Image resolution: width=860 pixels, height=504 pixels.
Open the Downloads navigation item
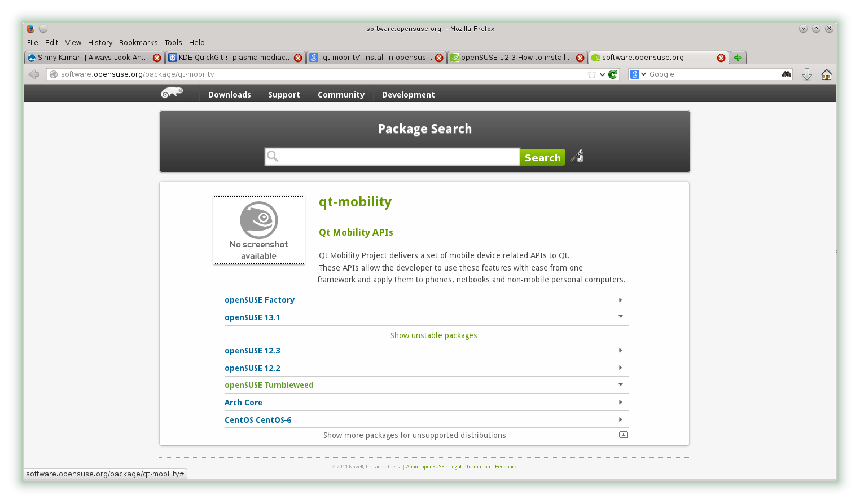click(230, 95)
